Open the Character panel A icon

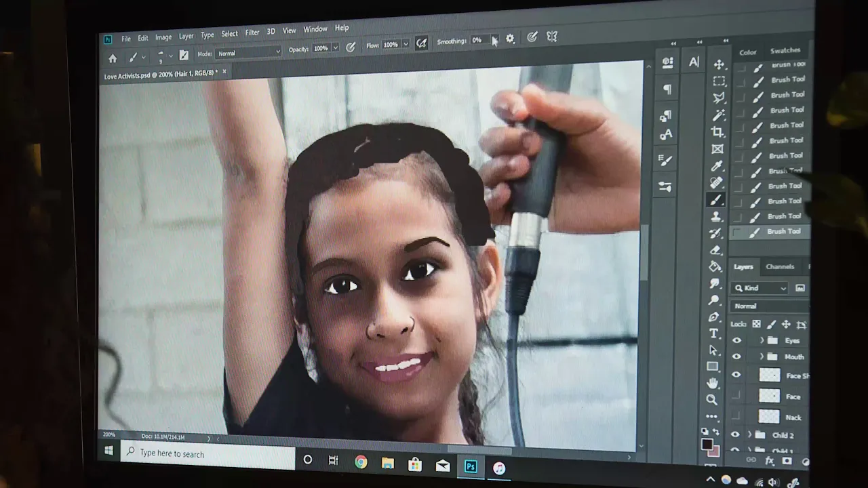(x=694, y=62)
